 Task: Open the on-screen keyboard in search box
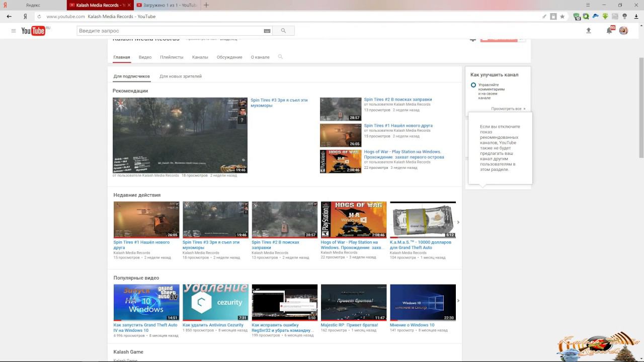[267, 31]
